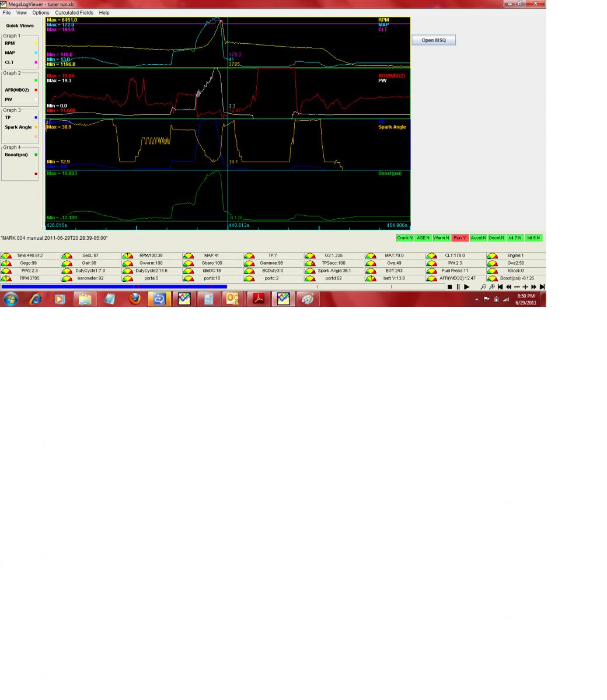
Task: Click the Quick Views label
Action: pyautogui.click(x=20, y=26)
